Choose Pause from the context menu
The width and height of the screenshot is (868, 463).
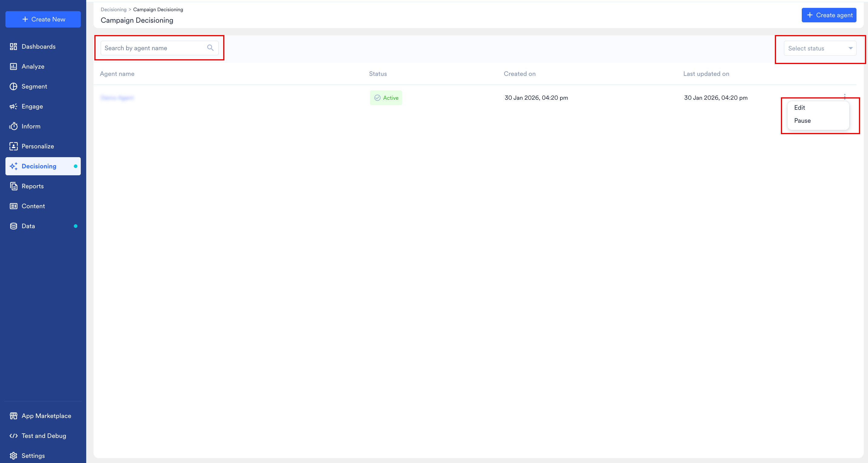pos(802,121)
